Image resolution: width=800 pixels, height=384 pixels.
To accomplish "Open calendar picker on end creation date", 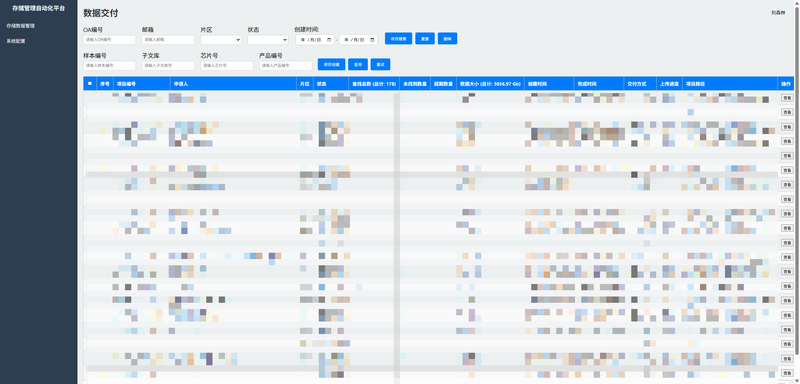I will point(373,39).
